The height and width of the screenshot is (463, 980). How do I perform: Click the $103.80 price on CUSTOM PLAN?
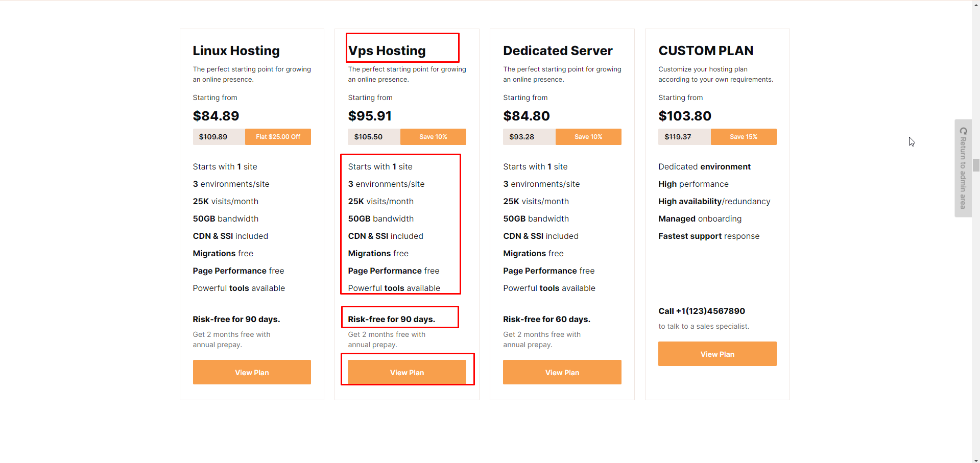[x=684, y=116]
